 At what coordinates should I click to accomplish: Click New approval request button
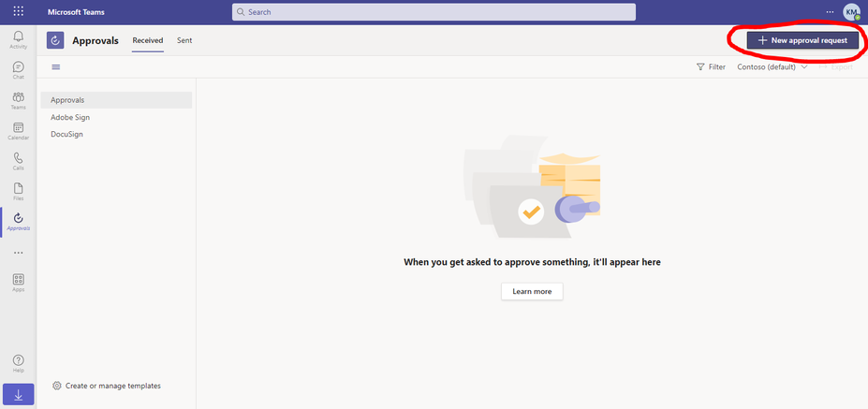click(802, 40)
